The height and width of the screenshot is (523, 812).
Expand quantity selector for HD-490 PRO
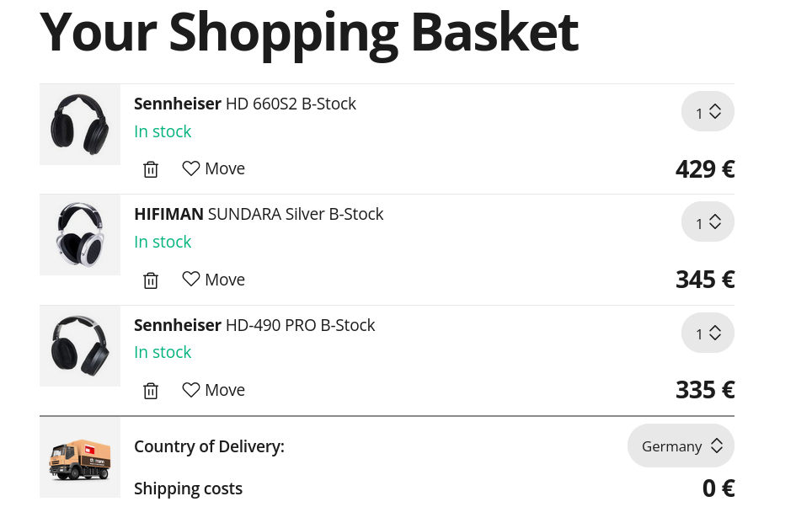[x=708, y=334]
